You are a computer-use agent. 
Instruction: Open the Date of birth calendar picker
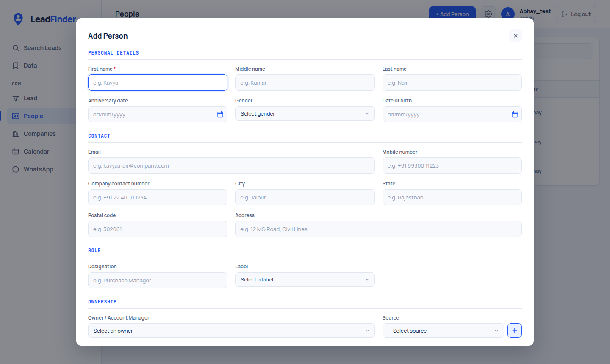pos(515,114)
